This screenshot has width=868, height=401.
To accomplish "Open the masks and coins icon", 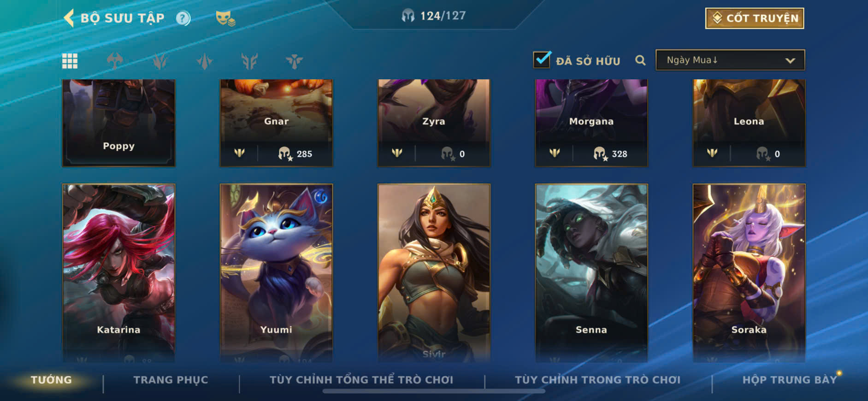I will coord(225,18).
